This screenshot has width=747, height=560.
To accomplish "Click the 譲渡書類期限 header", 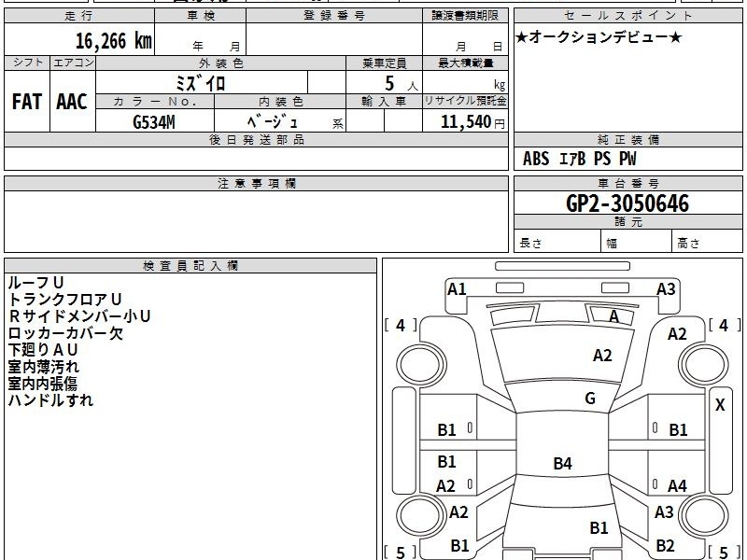I will pos(465,16).
